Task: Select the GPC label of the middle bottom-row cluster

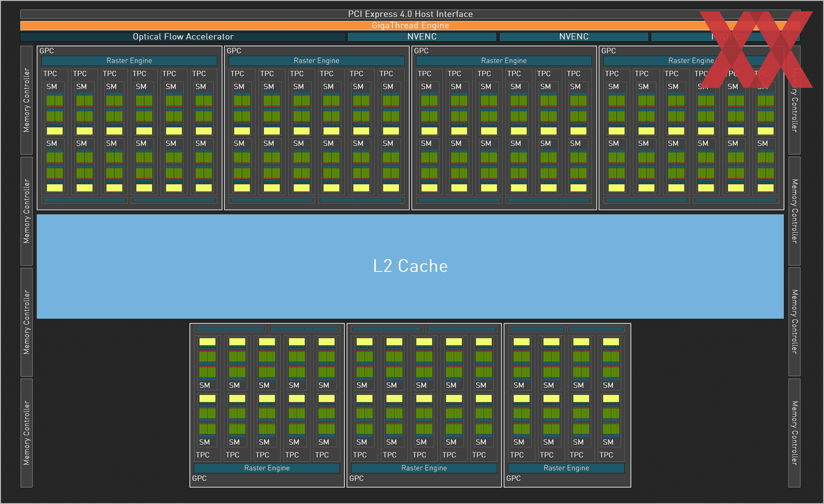Action: [x=357, y=478]
